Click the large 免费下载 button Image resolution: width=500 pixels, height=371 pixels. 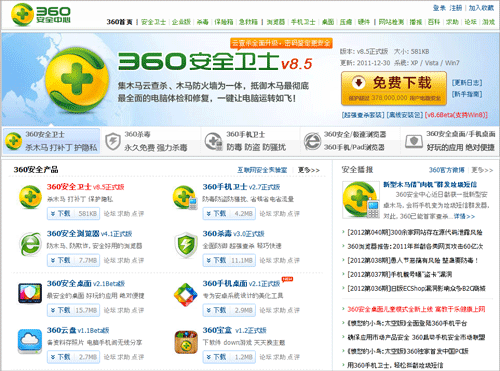pos(394,88)
